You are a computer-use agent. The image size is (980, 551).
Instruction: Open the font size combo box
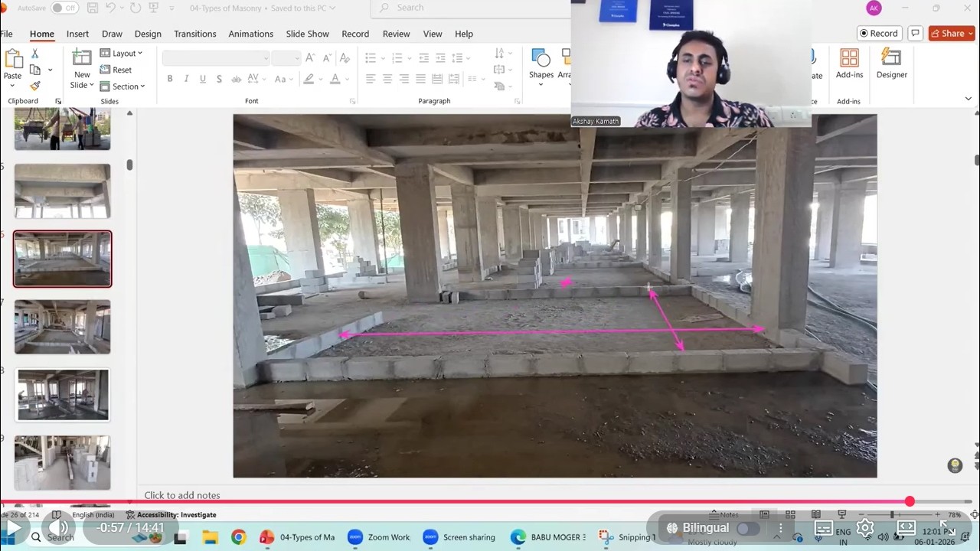point(286,58)
